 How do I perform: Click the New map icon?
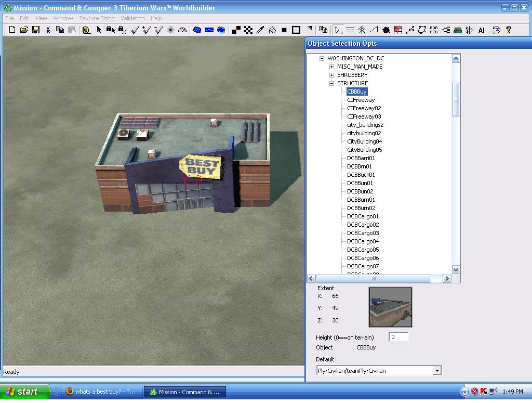click(x=12, y=30)
